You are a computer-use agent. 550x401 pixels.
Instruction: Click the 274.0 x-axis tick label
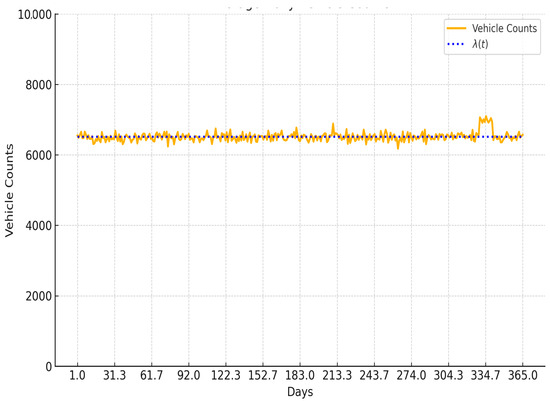pyautogui.click(x=411, y=376)
